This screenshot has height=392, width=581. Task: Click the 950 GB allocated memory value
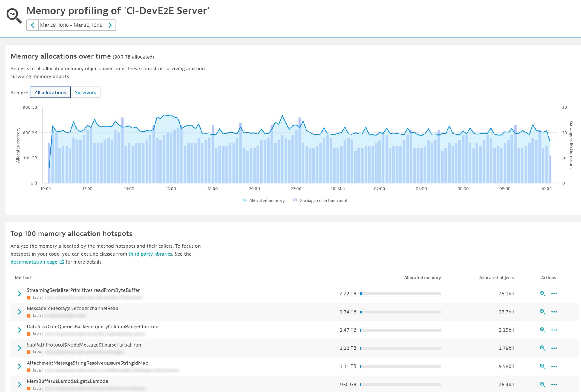click(348, 384)
